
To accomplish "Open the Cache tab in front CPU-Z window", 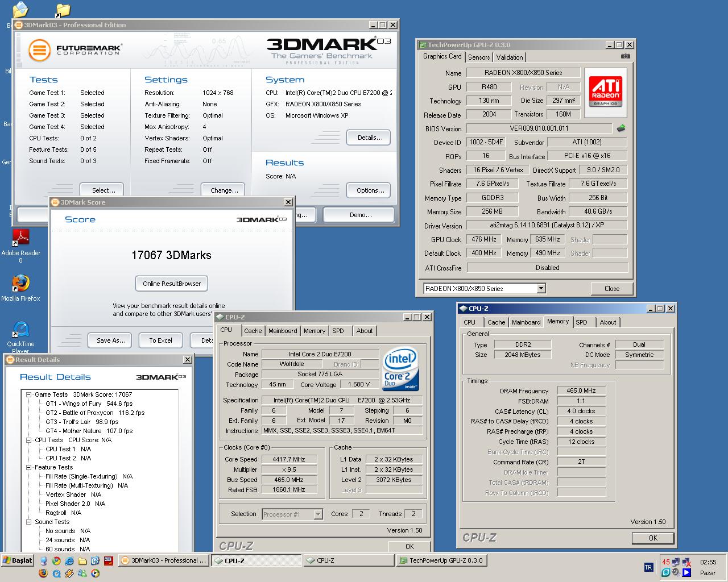I will (x=253, y=331).
